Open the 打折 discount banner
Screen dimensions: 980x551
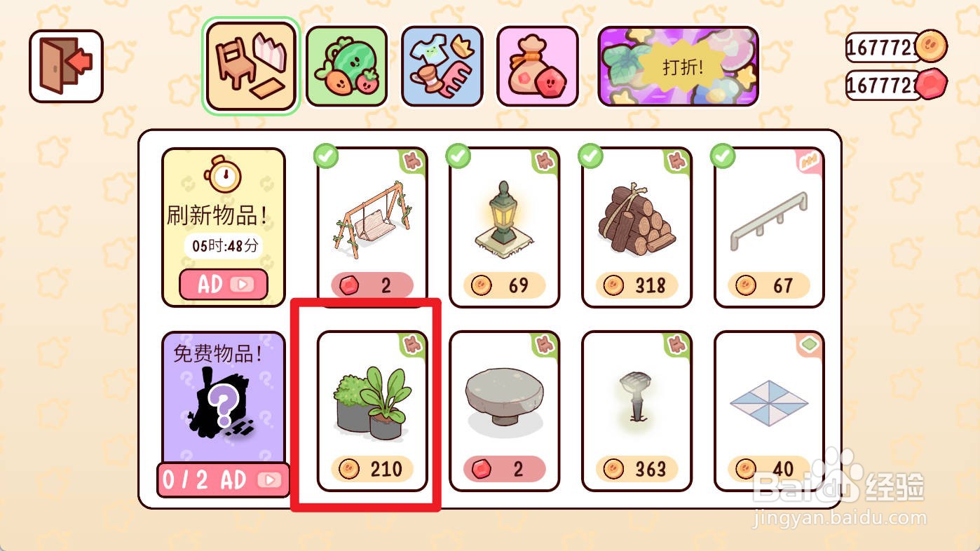point(678,67)
